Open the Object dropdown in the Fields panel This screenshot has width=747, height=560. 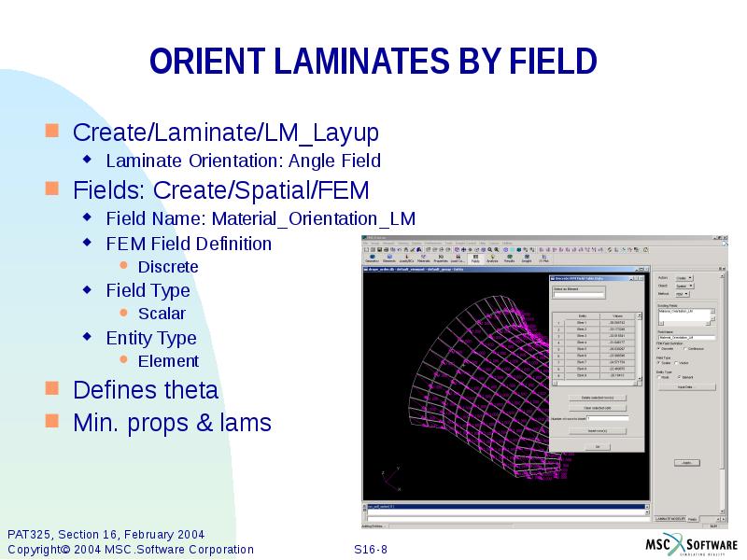click(x=684, y=286)
